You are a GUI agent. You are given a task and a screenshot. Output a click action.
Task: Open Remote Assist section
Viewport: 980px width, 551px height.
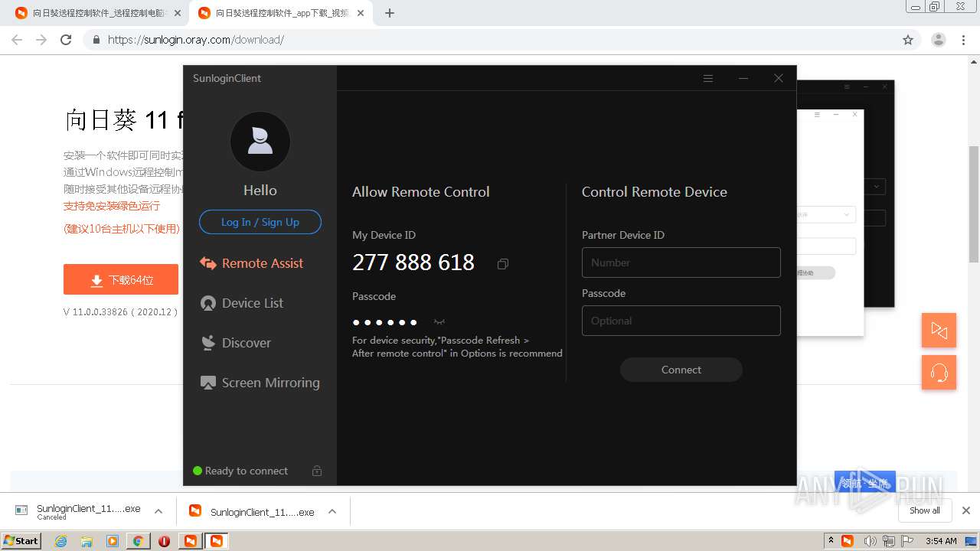coord(252,263)
